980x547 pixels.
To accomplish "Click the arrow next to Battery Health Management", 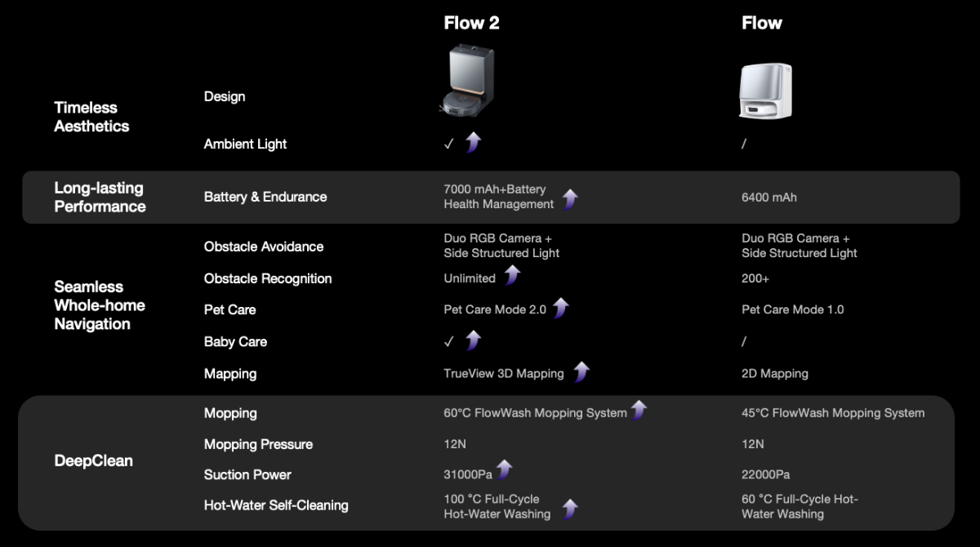I will click(x=570, y=198).
